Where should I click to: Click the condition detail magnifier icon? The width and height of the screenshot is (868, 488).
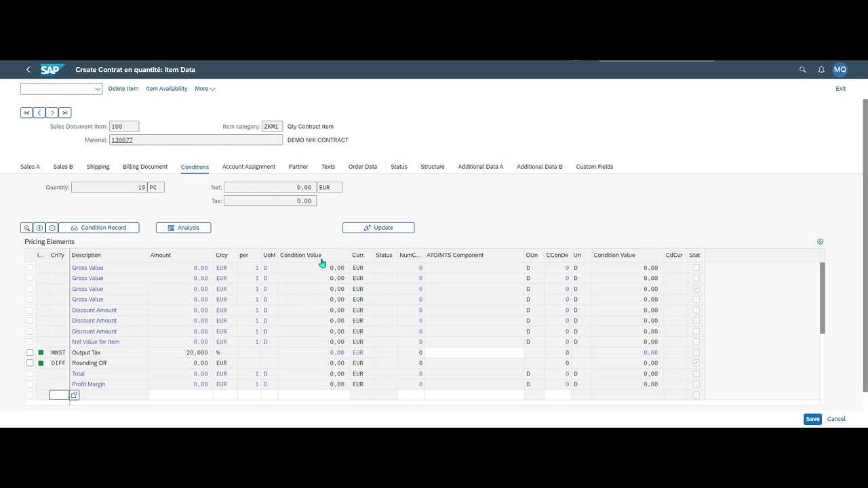click(26, 228)
